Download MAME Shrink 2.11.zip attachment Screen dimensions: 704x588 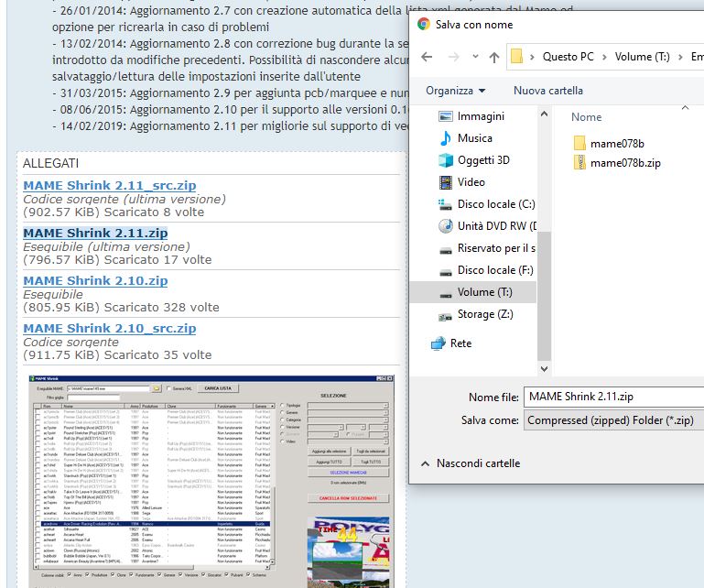(x=95, y=234)
